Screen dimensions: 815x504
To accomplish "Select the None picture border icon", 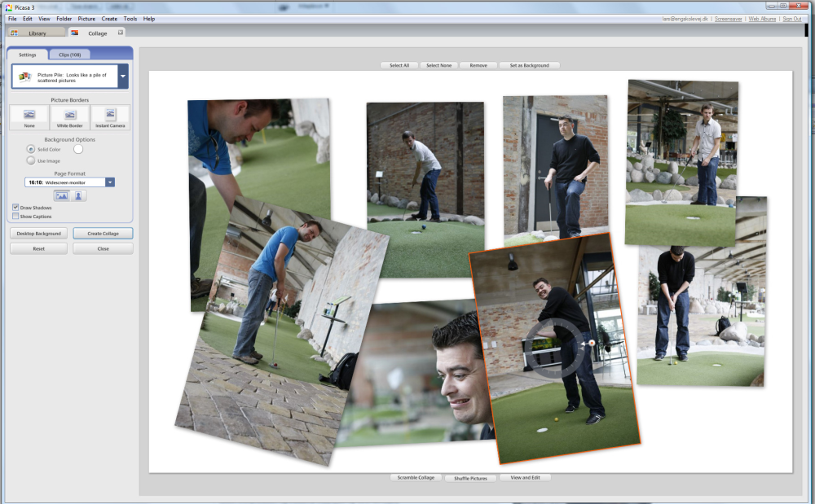I will click(29, 116).
